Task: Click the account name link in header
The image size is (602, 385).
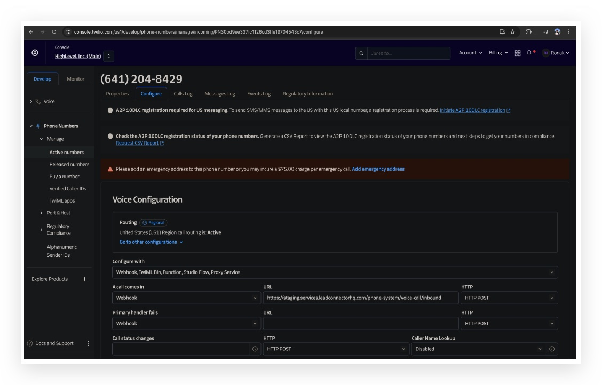Action: point(78,56)
